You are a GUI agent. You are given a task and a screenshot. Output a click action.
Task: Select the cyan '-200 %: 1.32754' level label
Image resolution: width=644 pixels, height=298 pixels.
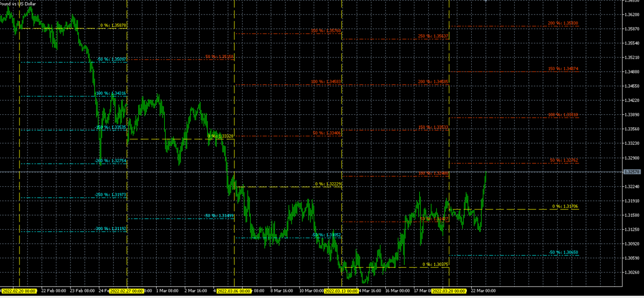coord(110,161)
